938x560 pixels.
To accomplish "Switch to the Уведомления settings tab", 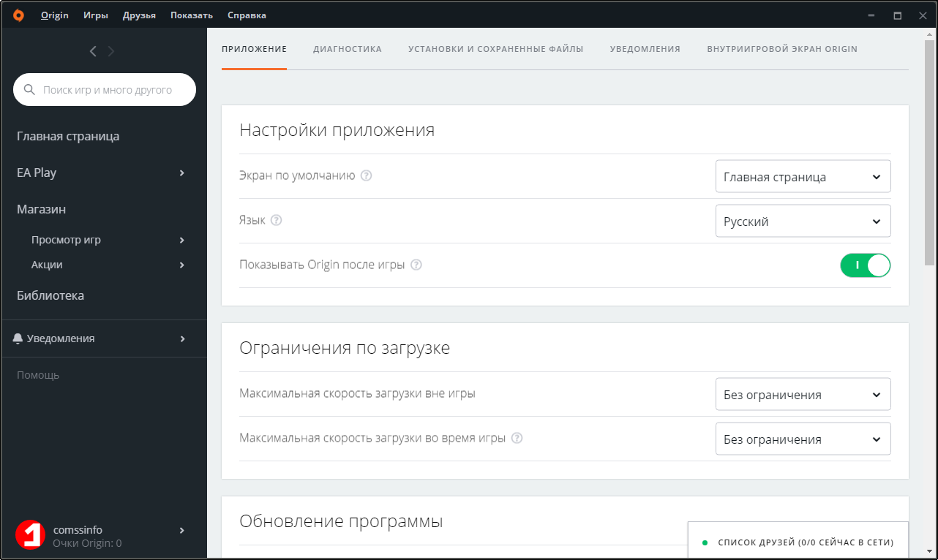I will point(645,49).
